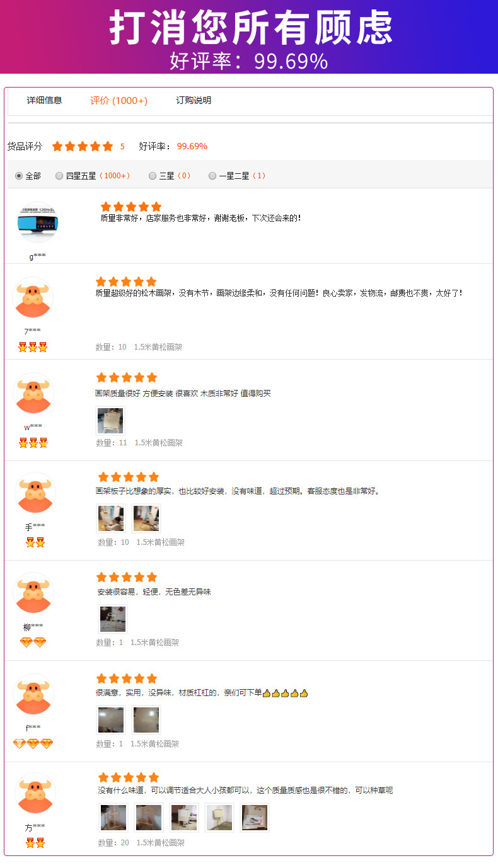The image size is (498, 868).
Task: Click the bull avatar of user 7***
Action: pos(33,297)
